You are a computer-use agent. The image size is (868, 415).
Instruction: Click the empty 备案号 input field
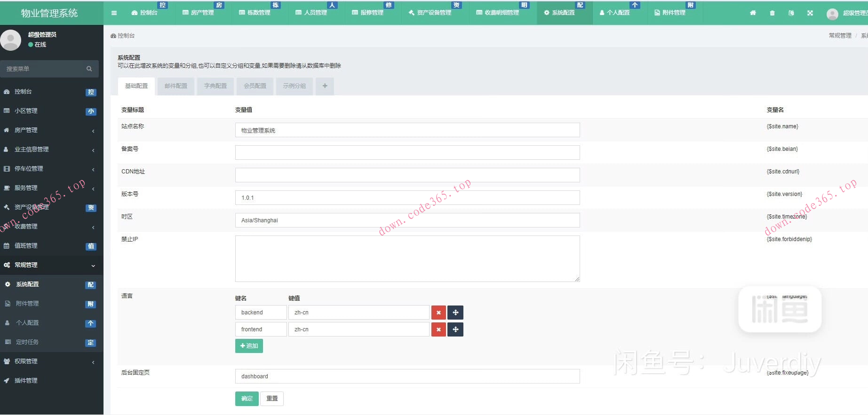coord(407,153)
